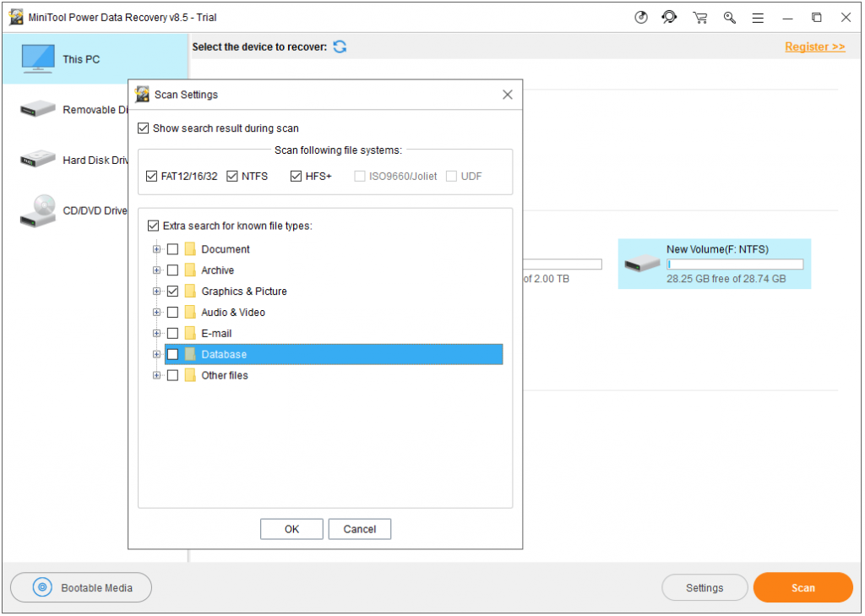Uncheck the HFS+ file system checkbox
Image resolution: width=865 pixels, height=616 pixels.
296,176
